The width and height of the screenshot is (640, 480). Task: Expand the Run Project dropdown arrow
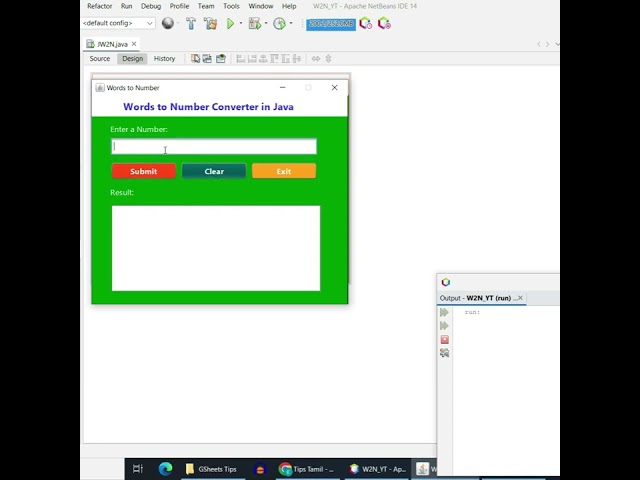point(241,23)
